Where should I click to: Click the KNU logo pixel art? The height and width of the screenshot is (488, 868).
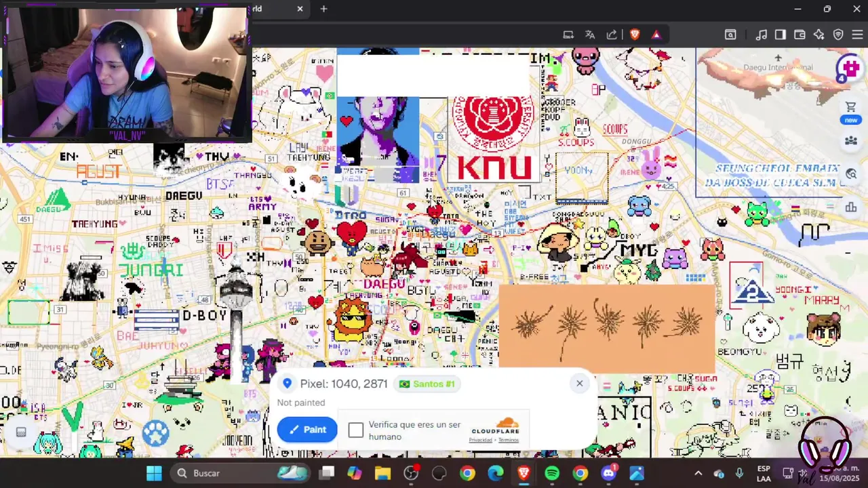(494, 139)
